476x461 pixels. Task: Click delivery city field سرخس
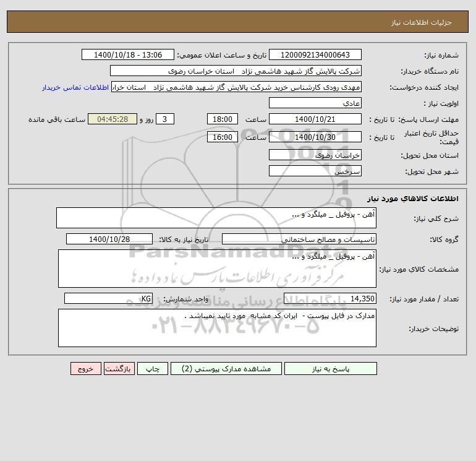tap(315, 171)
